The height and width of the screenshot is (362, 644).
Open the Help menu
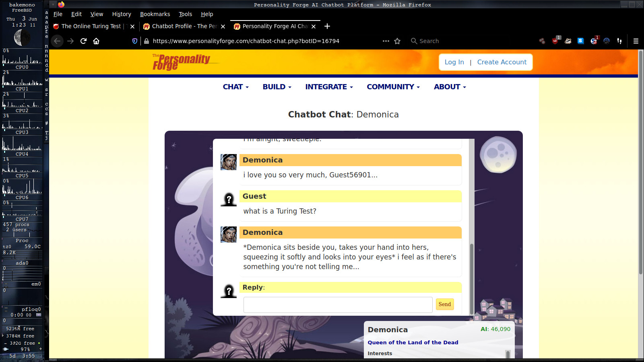pos(207,14)
